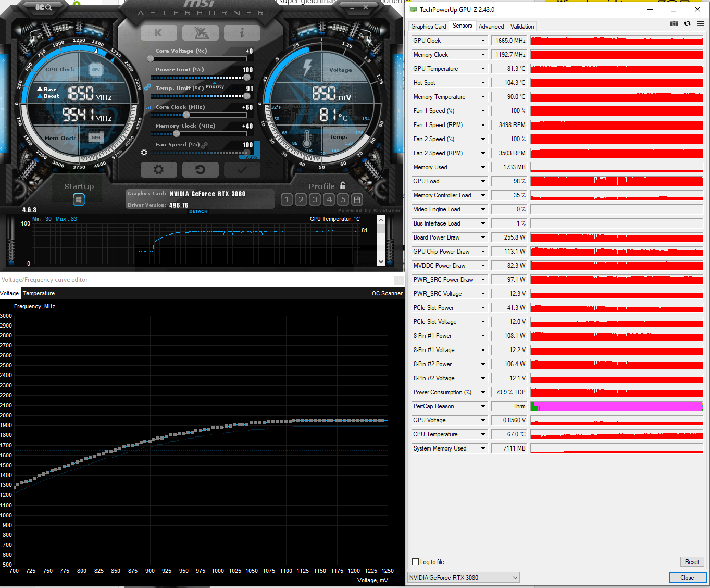Click the Kombustor 'K' button in Afterburner

(159, 33)
